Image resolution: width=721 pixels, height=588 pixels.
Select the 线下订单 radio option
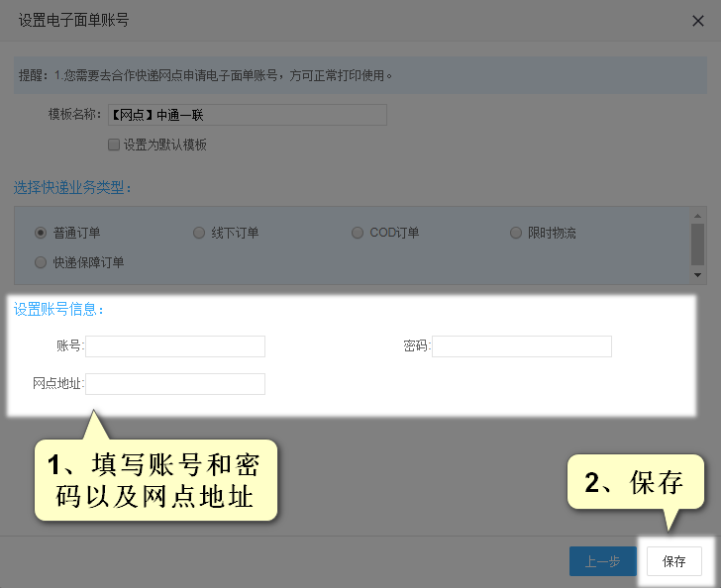tap(199, 233)
